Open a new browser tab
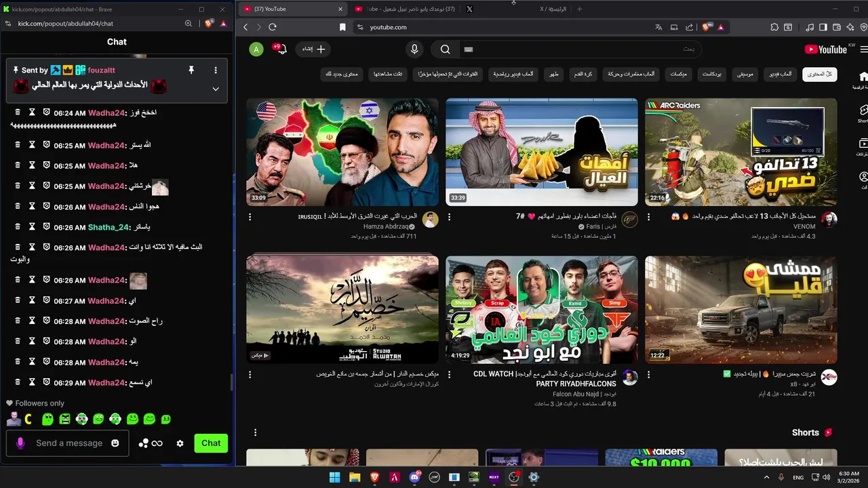Screen dimensions: 868x488 coord(579,9)
